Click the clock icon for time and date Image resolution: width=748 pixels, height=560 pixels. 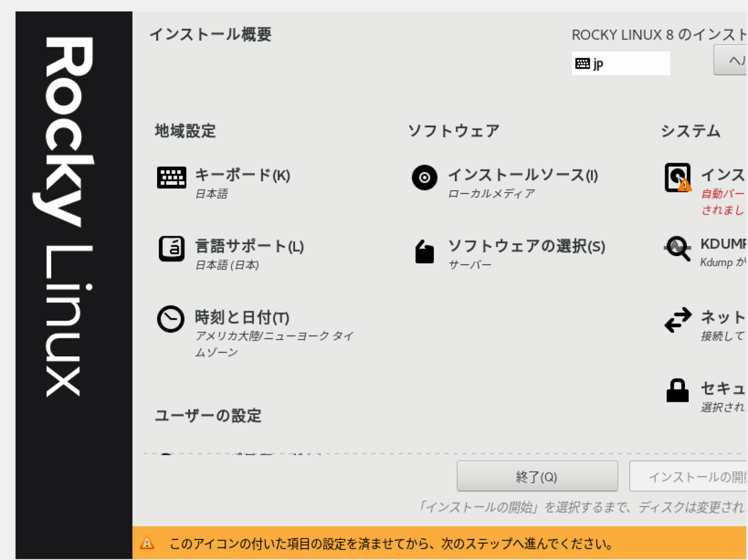click(x=171, y=320)
